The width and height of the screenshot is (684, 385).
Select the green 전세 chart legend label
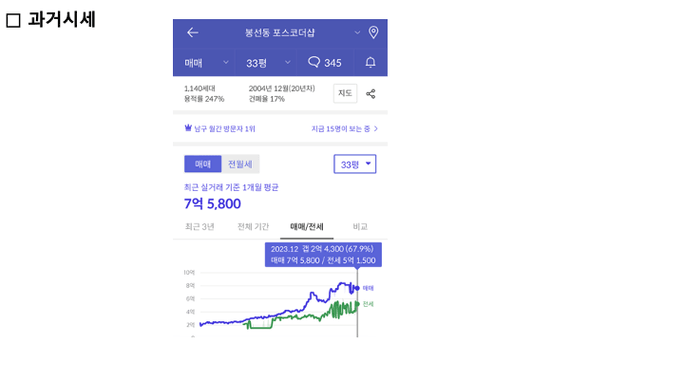[x=368, y=304]
